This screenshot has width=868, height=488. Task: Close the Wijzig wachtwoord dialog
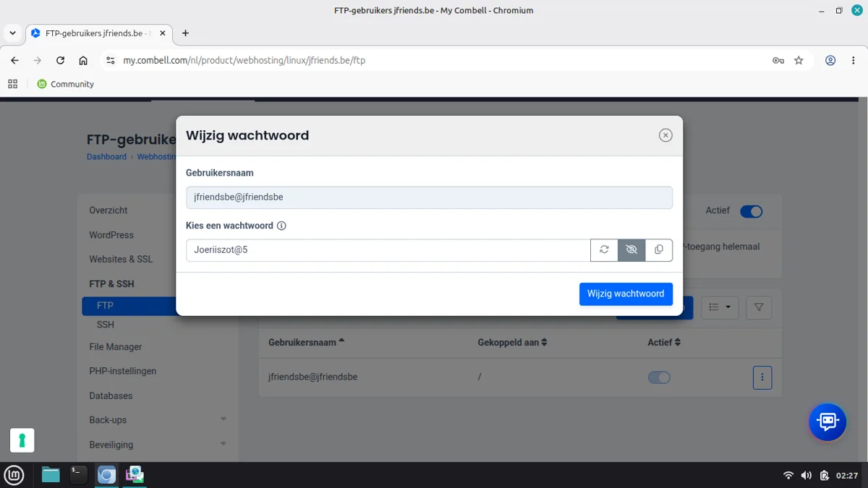pyautogui.click(x=665, y=135)
